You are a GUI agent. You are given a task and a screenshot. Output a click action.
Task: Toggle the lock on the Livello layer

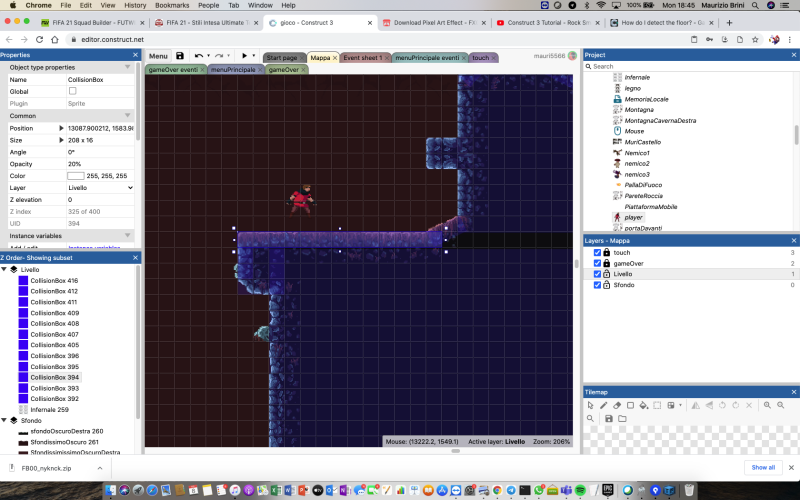coord(607,274)
